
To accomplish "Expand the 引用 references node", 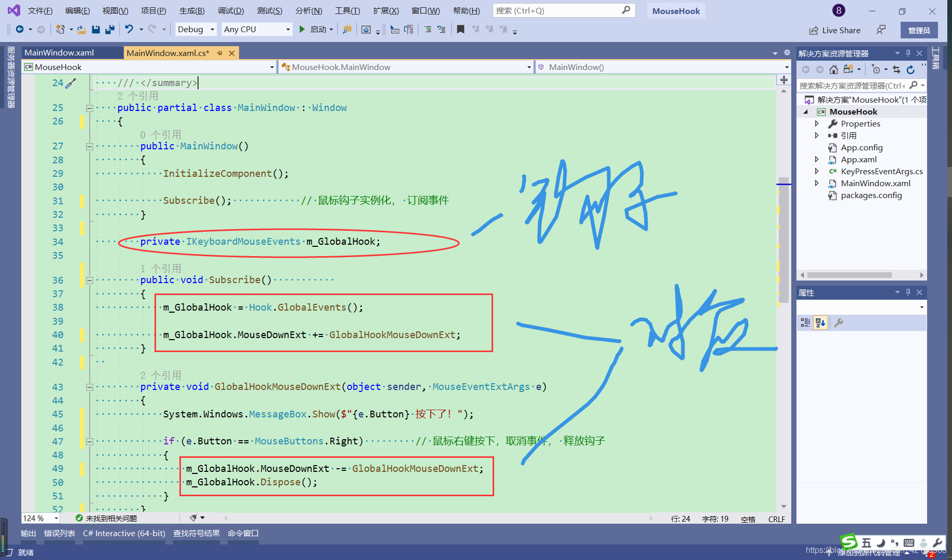I will [817, 135].
